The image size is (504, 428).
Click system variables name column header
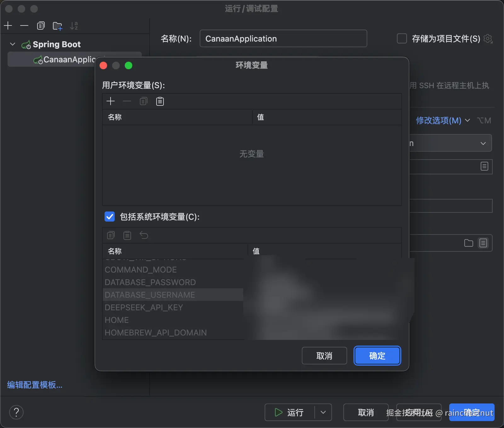(x=175, y=251)
